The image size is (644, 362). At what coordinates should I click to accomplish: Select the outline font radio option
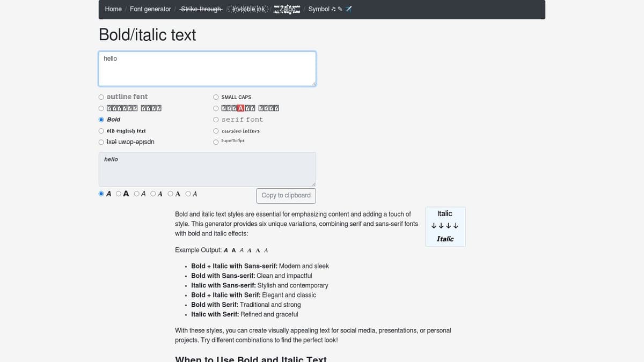tap(101, 97)
